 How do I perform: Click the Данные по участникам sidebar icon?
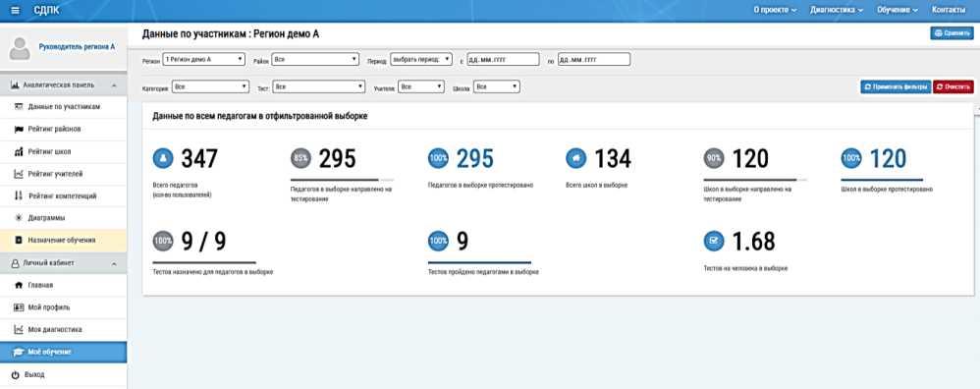[18, 107]
